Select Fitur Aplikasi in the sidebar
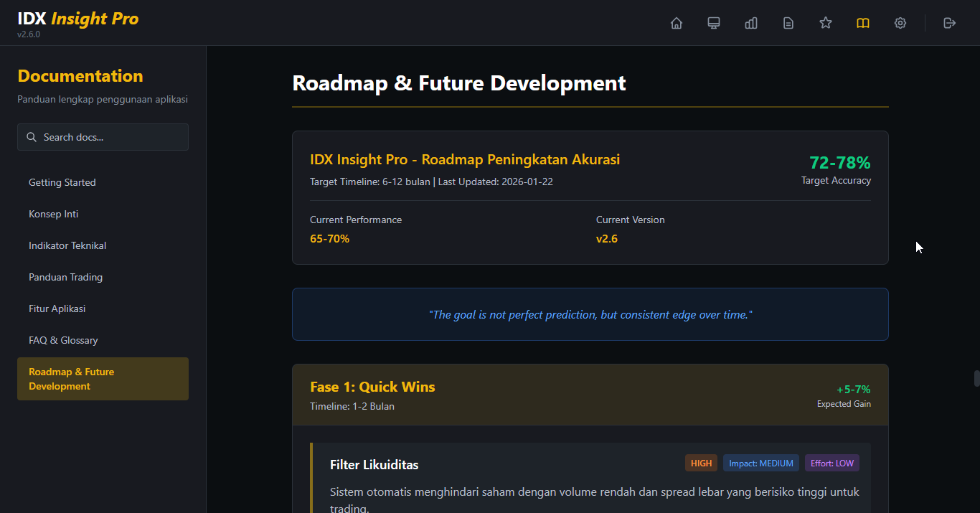Screen dimensions: 980x513 [57, 309]
